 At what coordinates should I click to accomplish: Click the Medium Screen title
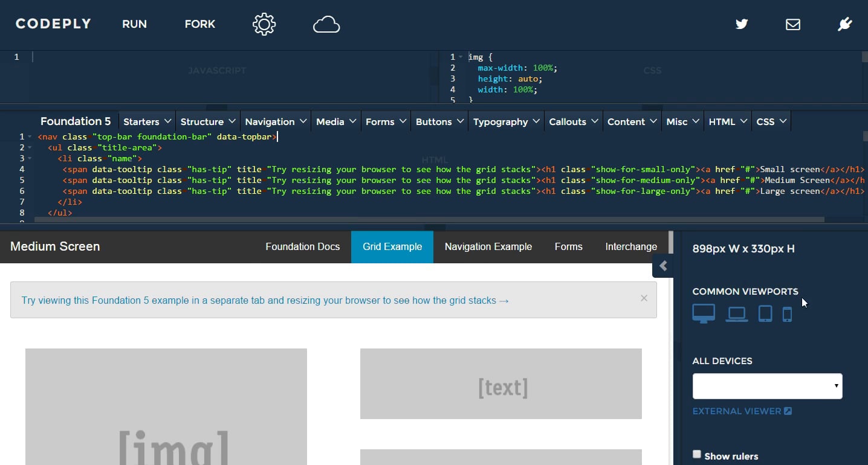[55, 246]
